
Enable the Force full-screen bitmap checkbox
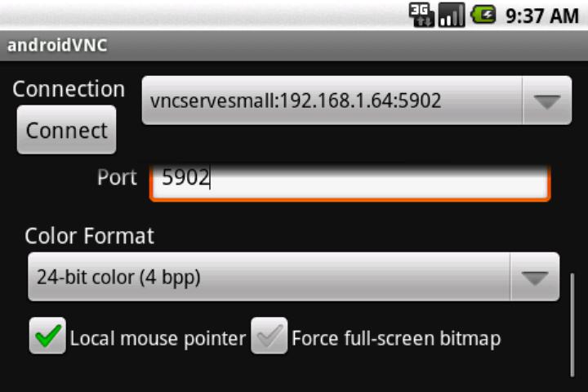[269, 336]
